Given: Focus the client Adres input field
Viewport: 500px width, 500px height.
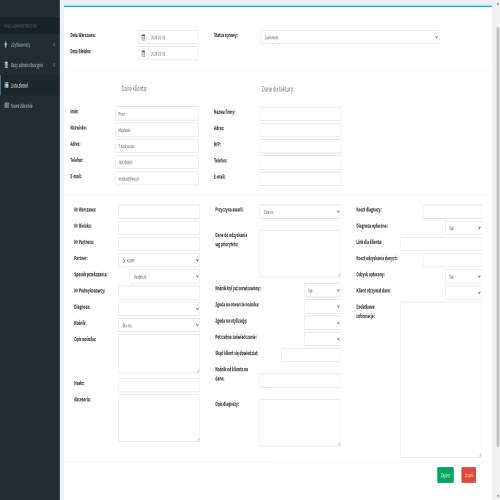Looking at the screenshot, I should tap(157, 146).
